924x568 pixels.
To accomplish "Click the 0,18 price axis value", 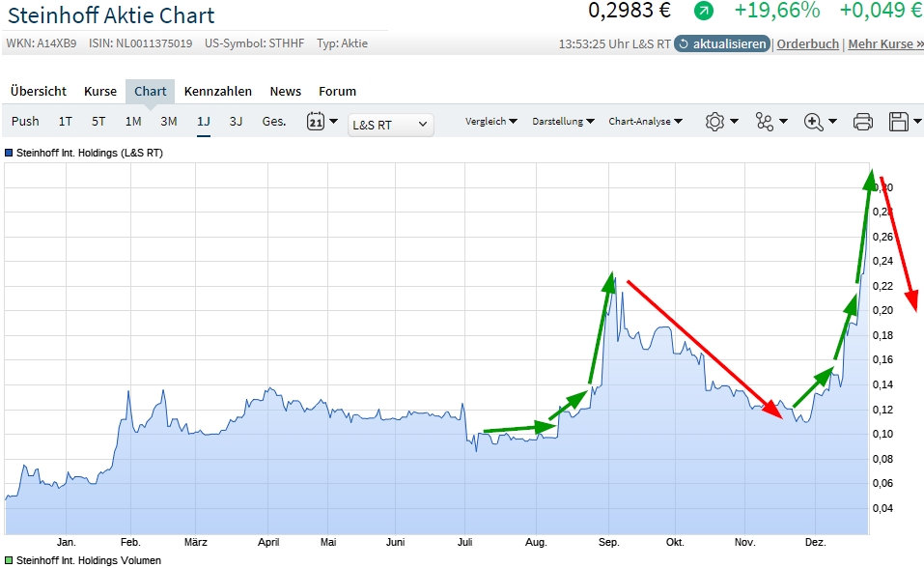I will click(882, 335).
